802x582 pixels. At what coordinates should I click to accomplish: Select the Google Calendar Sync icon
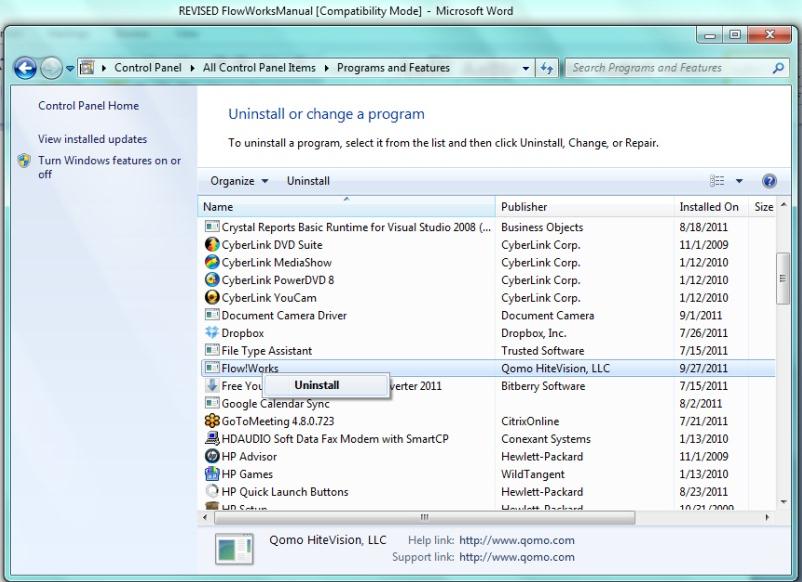click(x=212, y=404)
